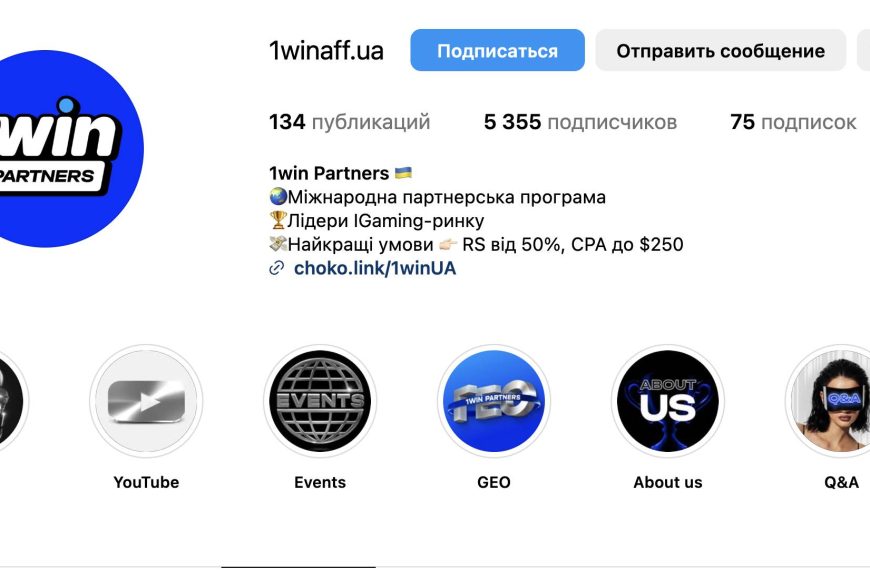Open the About us highlight

(x=667, y=401)
